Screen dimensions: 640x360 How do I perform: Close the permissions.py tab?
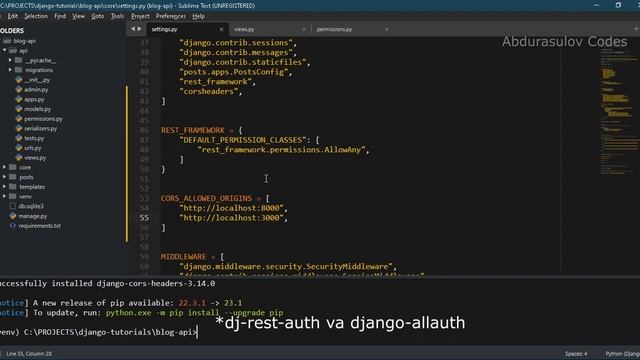point(387,29)
